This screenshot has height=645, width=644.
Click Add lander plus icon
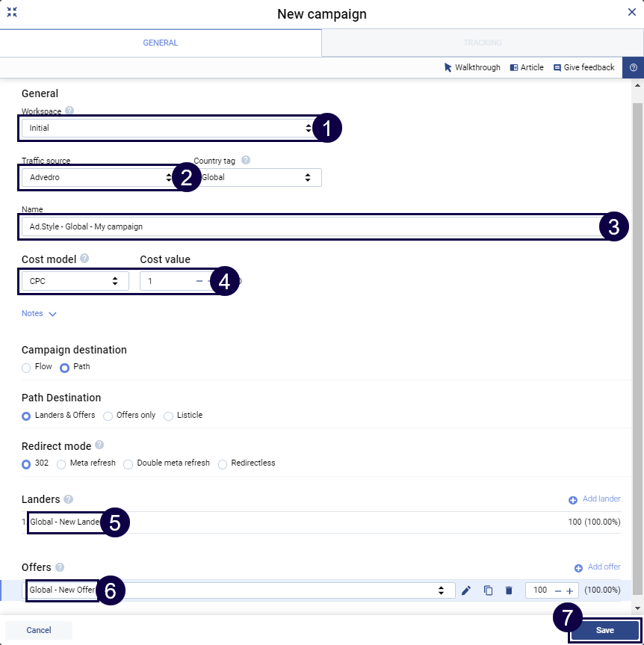(x=573, y=499)
